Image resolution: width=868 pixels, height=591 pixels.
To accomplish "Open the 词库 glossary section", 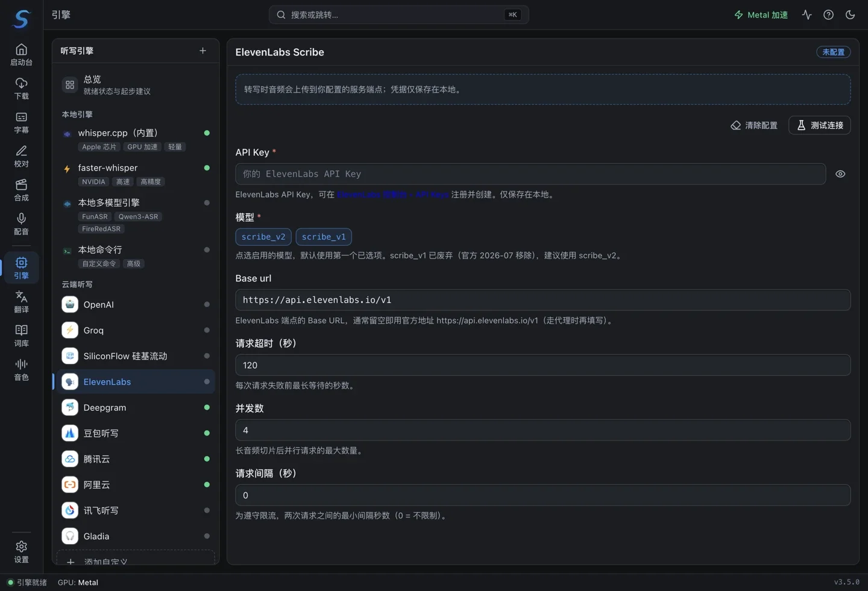I will point(21,335).
